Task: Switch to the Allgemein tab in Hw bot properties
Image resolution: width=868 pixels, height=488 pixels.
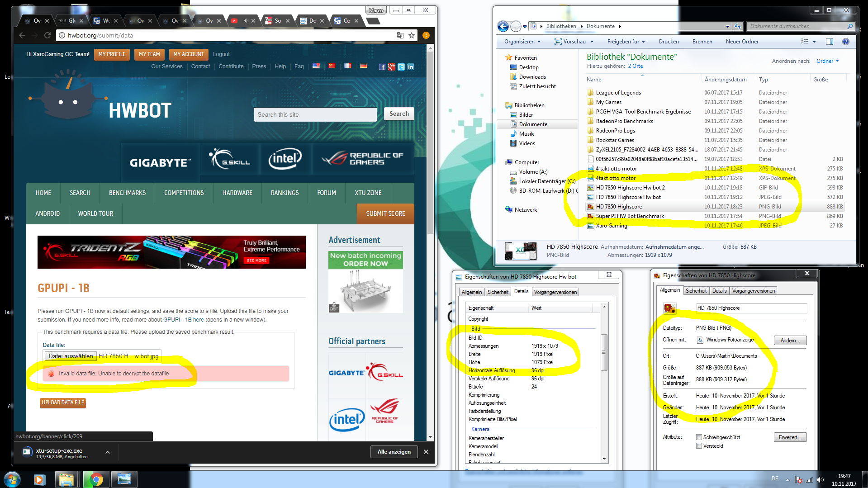Action: pos(472,292)
